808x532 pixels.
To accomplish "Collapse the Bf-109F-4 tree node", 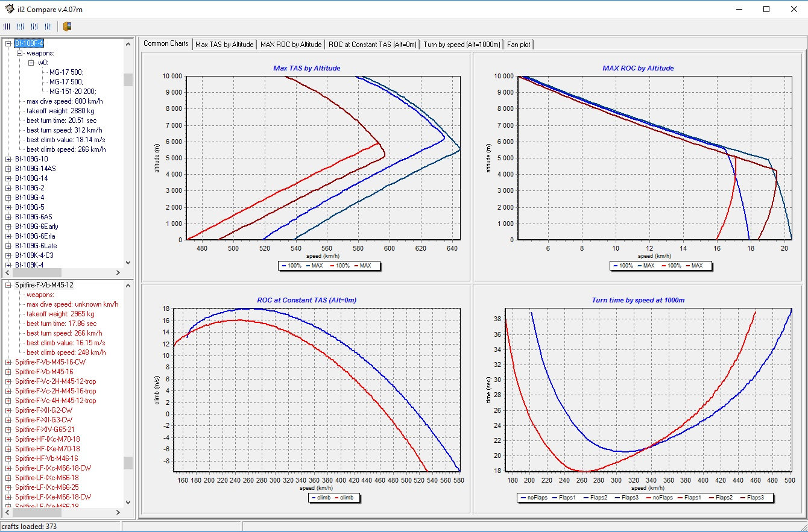I will 8,43.
